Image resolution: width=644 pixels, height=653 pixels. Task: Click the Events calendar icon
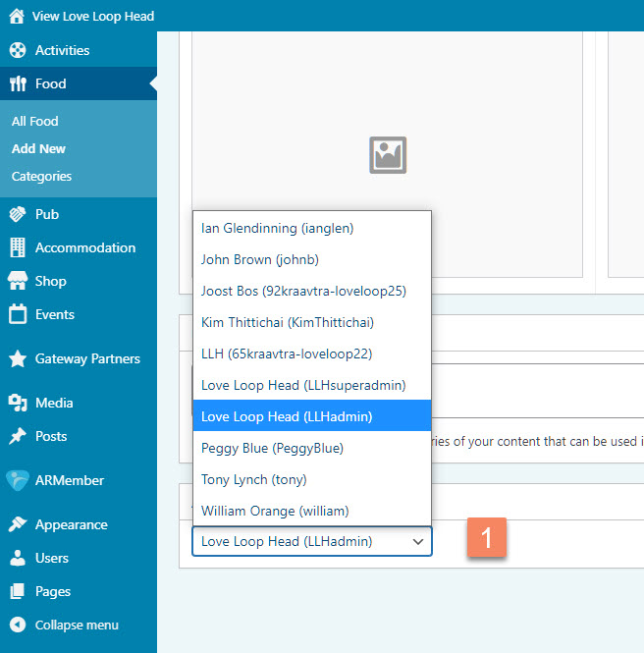tap(17, 314)
